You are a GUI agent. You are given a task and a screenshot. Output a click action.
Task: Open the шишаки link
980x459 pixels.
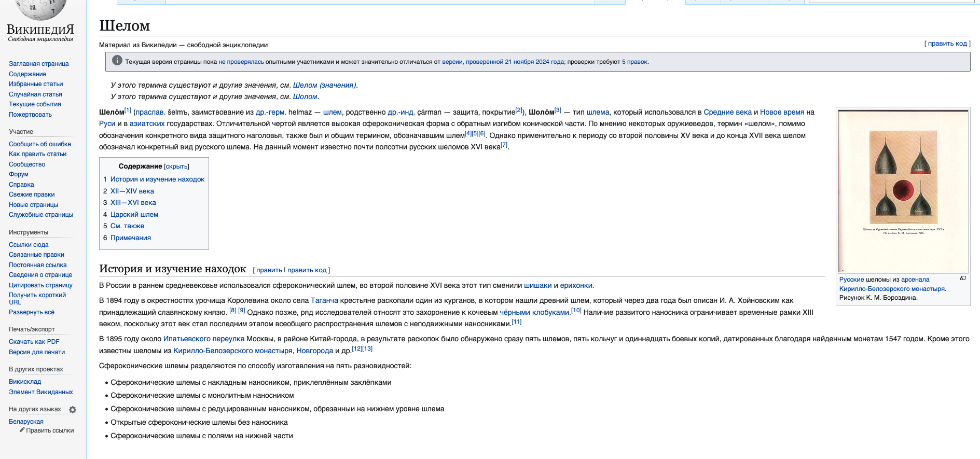click(x=537, y=285)
